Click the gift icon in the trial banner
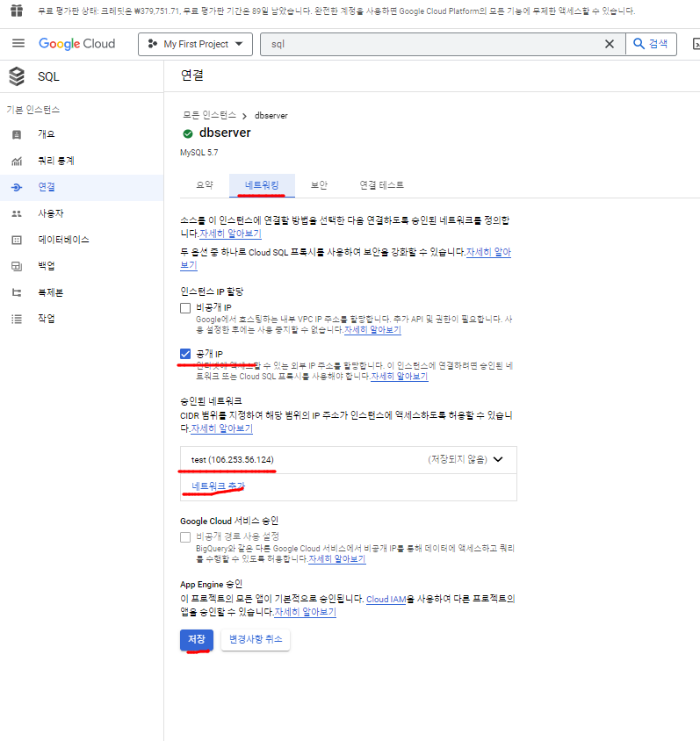The height and width of the screenshot is (741, 700). [17, 11]
